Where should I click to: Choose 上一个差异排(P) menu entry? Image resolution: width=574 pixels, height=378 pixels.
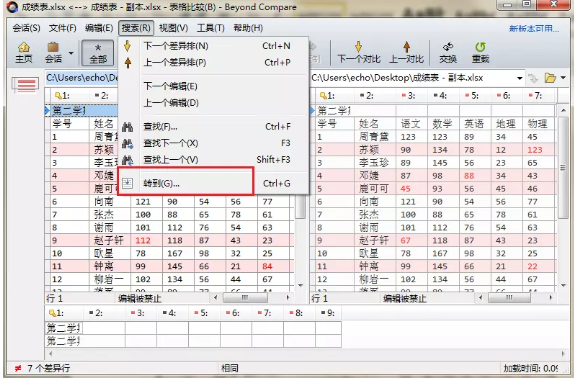[x=213, y=63]
